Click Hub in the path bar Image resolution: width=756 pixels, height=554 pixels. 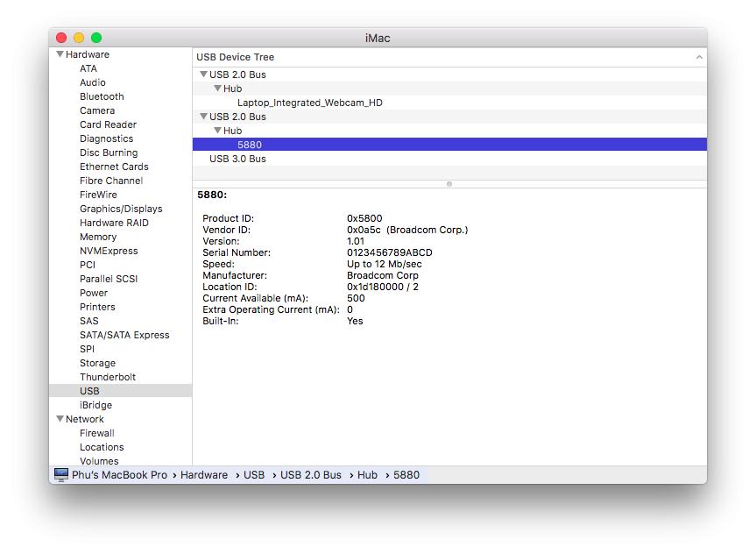(367, 475)
